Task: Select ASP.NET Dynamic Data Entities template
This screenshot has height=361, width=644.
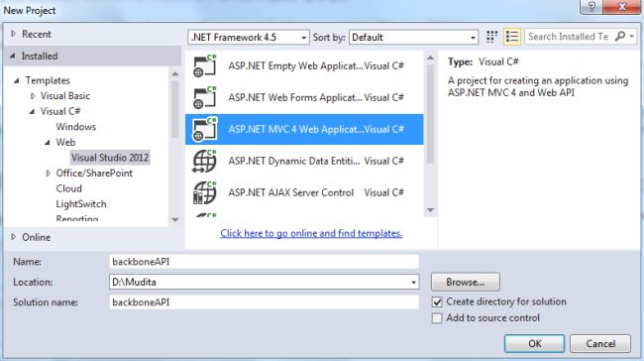Action: pos(304,161)
